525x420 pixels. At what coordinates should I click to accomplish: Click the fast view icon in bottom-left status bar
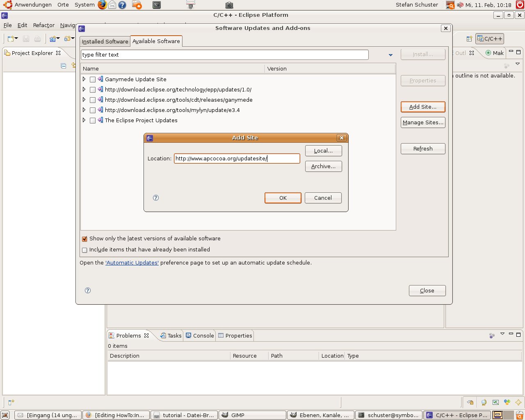click(11, 402)
